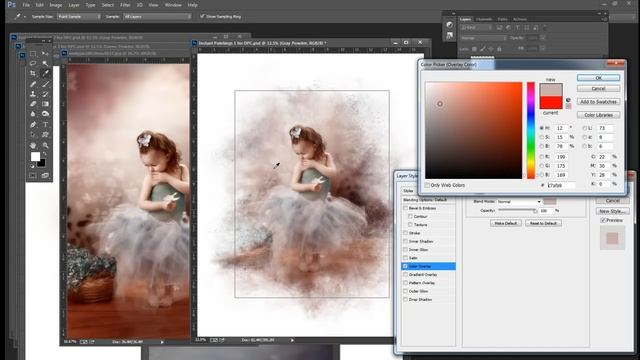Viewport: 640px width, 360px height.
Task: Select the Path Selection tool
Action: click(x=33, y=135)
